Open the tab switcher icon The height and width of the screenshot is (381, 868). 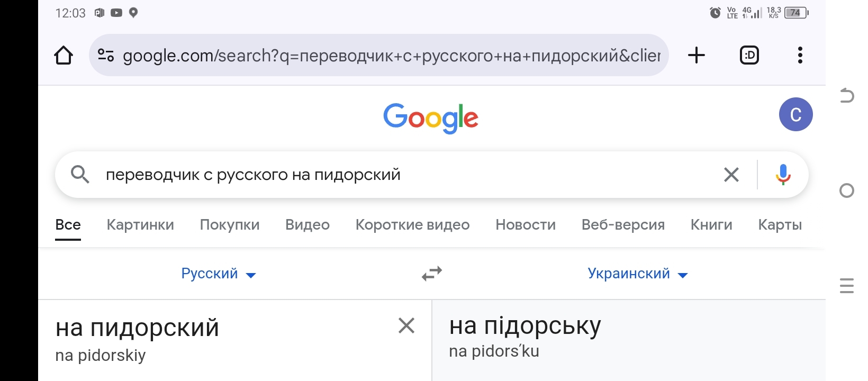click(x=749, y=55)
